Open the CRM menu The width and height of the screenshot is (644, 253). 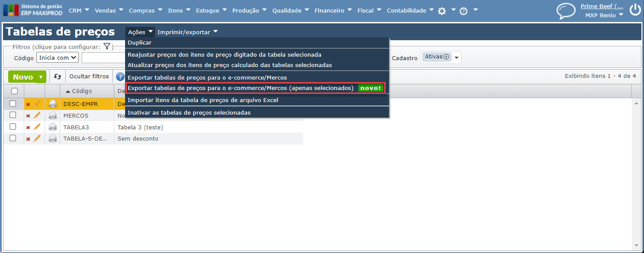[x=79, y=10]
